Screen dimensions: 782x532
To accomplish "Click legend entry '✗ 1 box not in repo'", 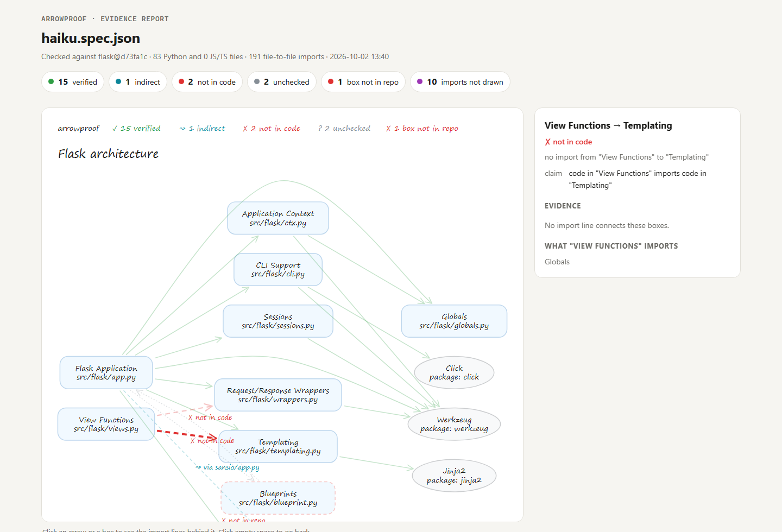I will coord(422,129).
